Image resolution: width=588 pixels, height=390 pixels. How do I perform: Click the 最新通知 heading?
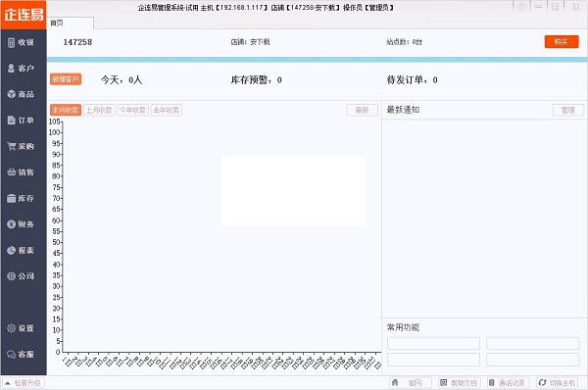point(403,110)
